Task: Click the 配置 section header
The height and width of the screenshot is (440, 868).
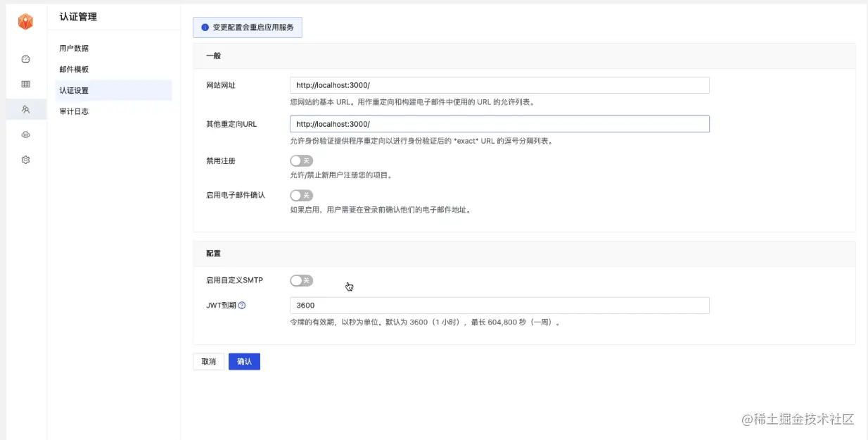Action: (x=524, y=253)
